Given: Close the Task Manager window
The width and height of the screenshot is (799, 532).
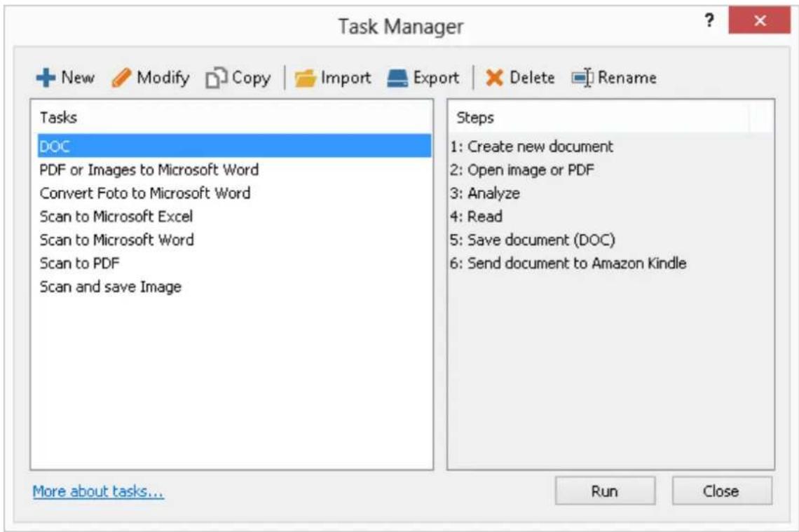Looking at the screenshot, I should [x=759, y=20].
